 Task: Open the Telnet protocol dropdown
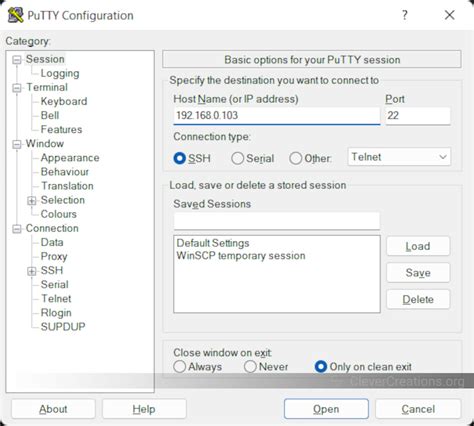pos(399,157)
